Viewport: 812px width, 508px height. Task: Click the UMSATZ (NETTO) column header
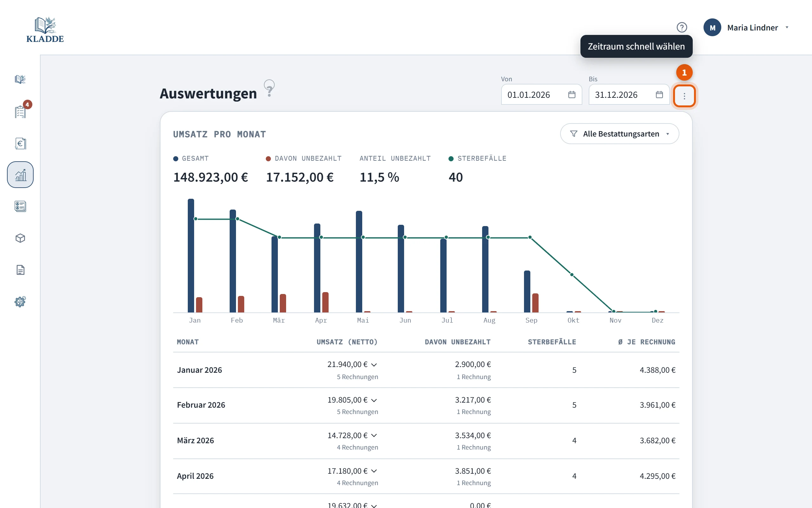[347, 342]
